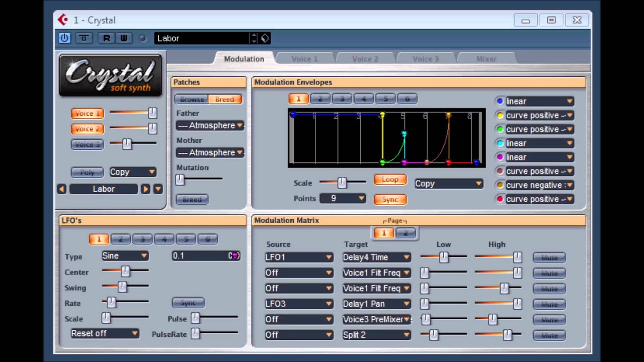This screenshot has height=362, width=644.
Task: Toggle the Read automation R button
Action: 106,38
